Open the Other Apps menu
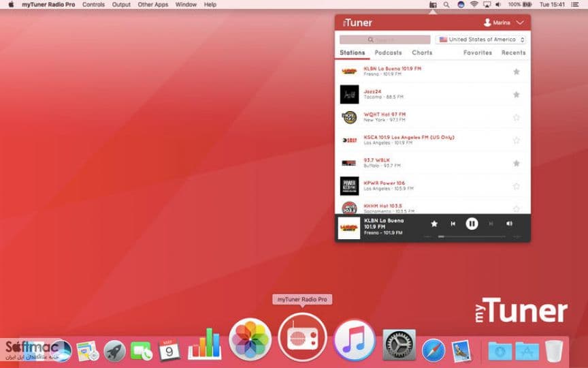 (x=152, y=5)
